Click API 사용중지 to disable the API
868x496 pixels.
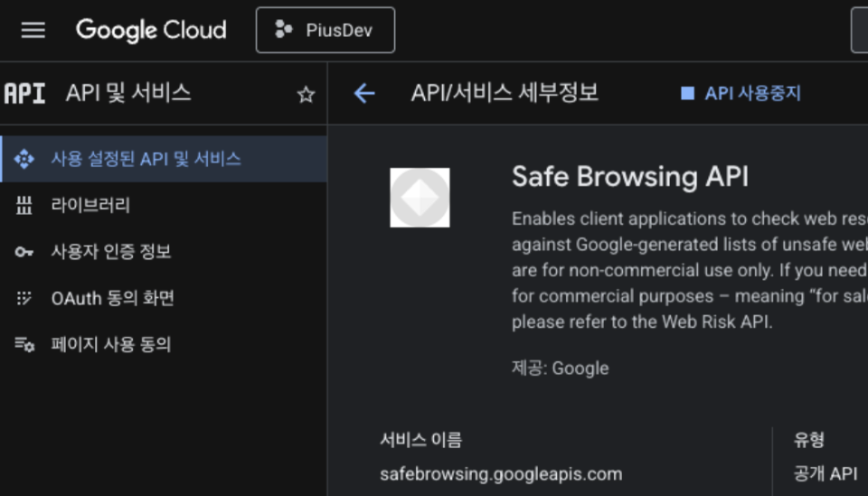coord(741,93)
